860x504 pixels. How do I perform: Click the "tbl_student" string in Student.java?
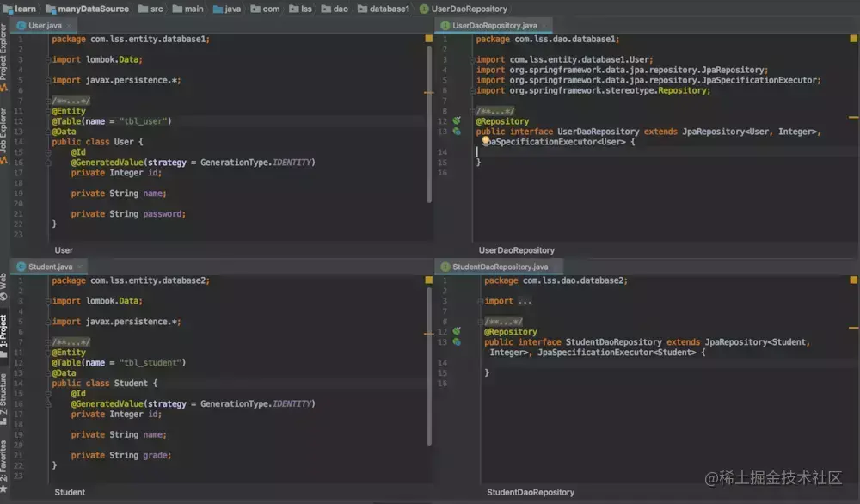pyautogui.click(x=150, y=362)
